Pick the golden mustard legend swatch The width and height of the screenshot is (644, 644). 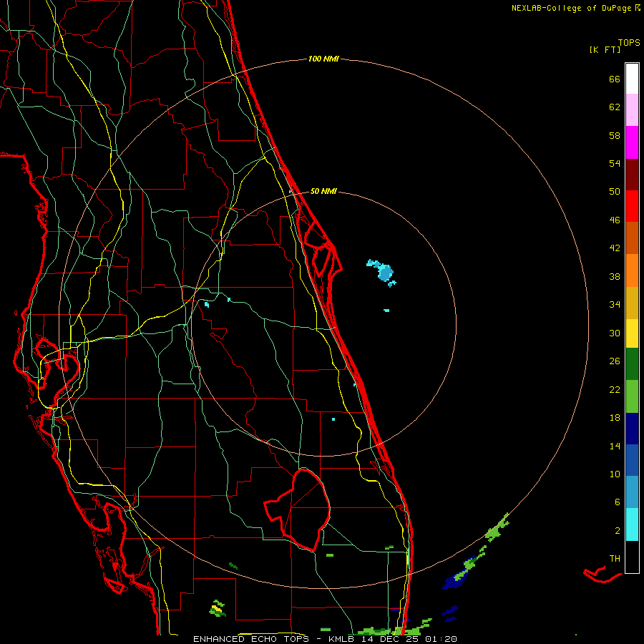[x=632, y=303]
